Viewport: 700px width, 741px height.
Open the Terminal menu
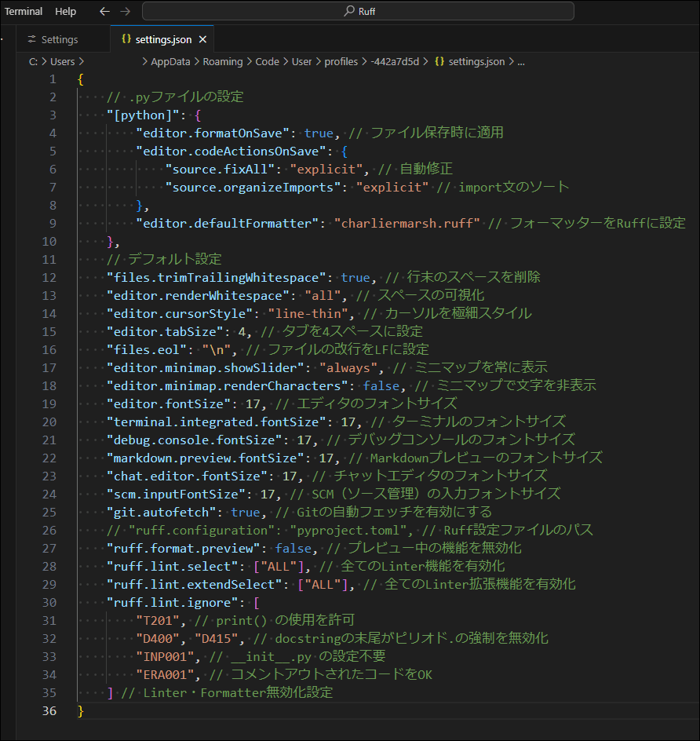[23, 11]
